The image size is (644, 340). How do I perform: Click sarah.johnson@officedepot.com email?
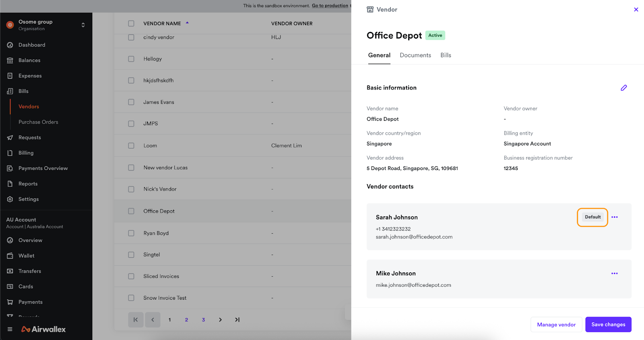[414, 237]
